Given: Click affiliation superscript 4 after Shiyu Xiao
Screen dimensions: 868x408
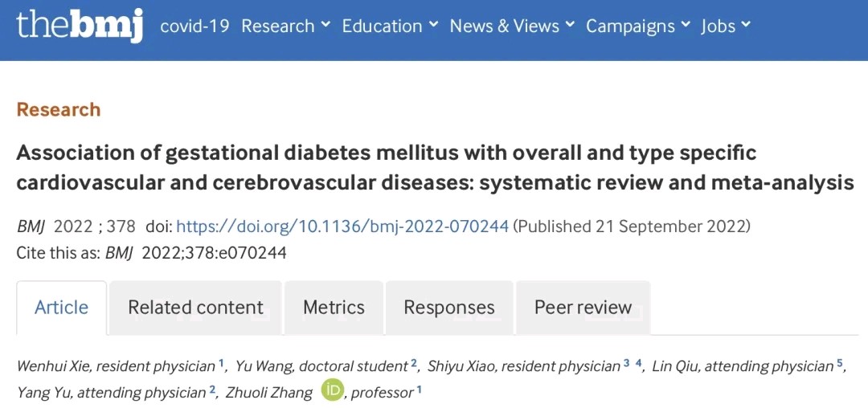Looking at the screenshot, I should [x=638, y=363].
